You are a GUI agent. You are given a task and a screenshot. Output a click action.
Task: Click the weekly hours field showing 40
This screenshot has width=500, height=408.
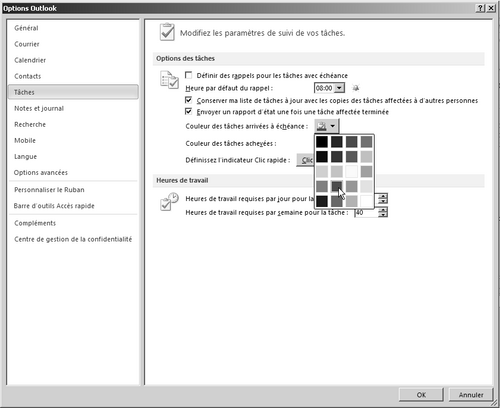coord(366,212)
